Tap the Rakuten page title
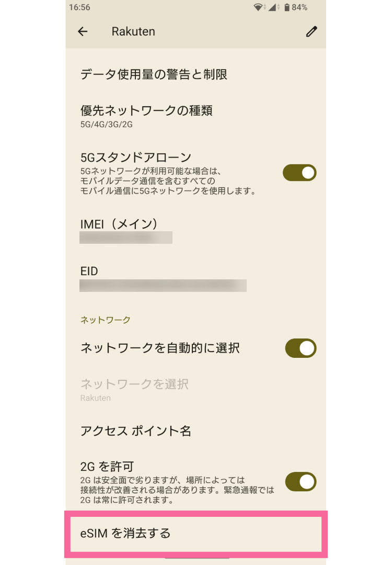 [133, 31]
